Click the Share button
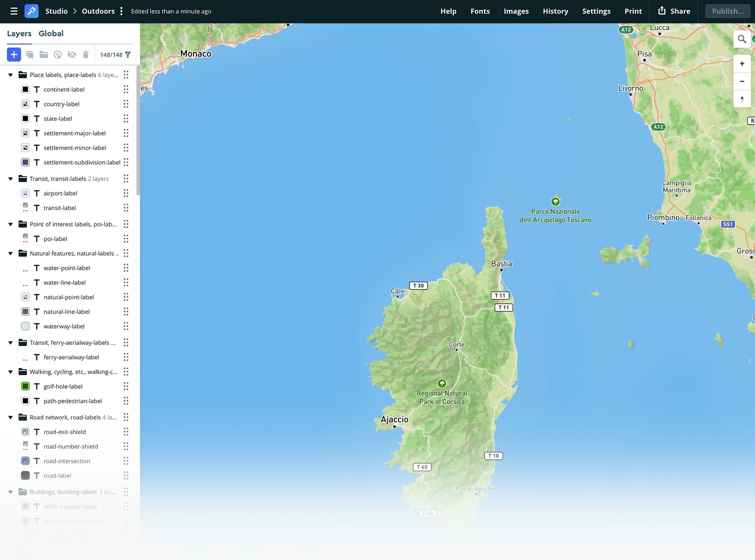The width and height of the screenshot is (755, 560). pyautogui.click(x=674, y=11)
